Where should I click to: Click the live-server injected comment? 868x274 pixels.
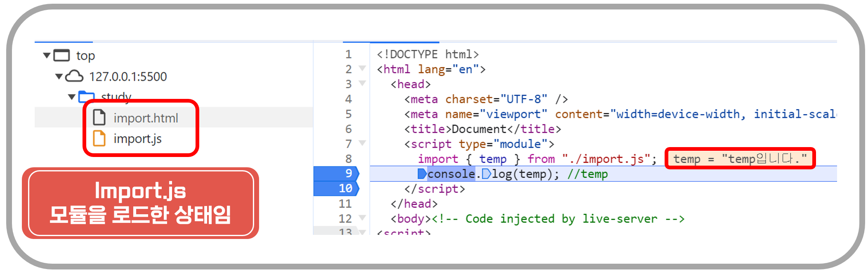[x=558, y=219]
